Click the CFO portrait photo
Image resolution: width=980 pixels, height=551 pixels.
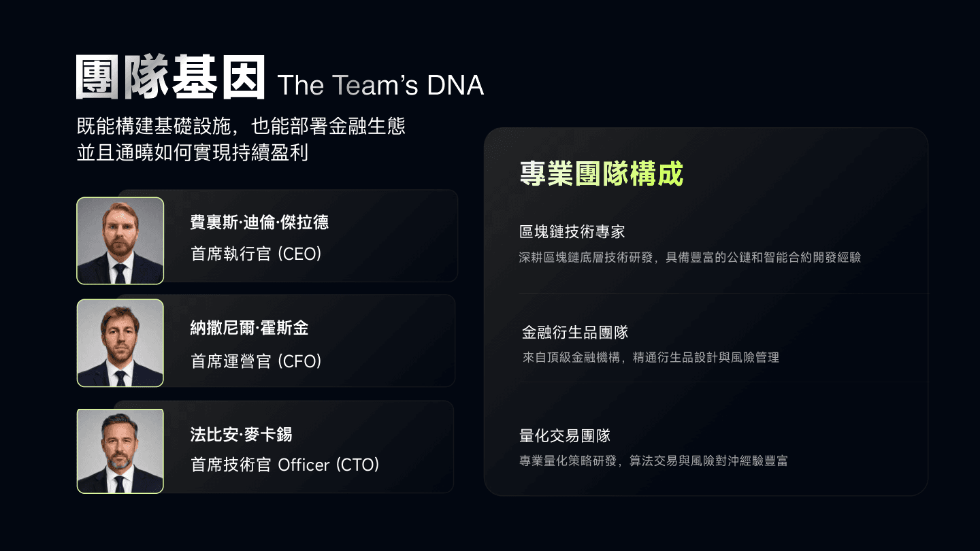point(120,343)
